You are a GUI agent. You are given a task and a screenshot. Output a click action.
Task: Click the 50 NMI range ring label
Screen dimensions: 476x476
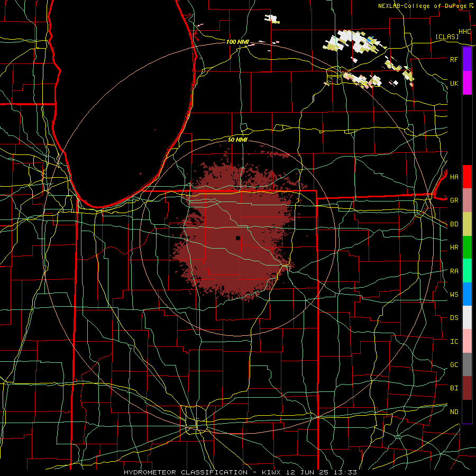tap(237, 140)
